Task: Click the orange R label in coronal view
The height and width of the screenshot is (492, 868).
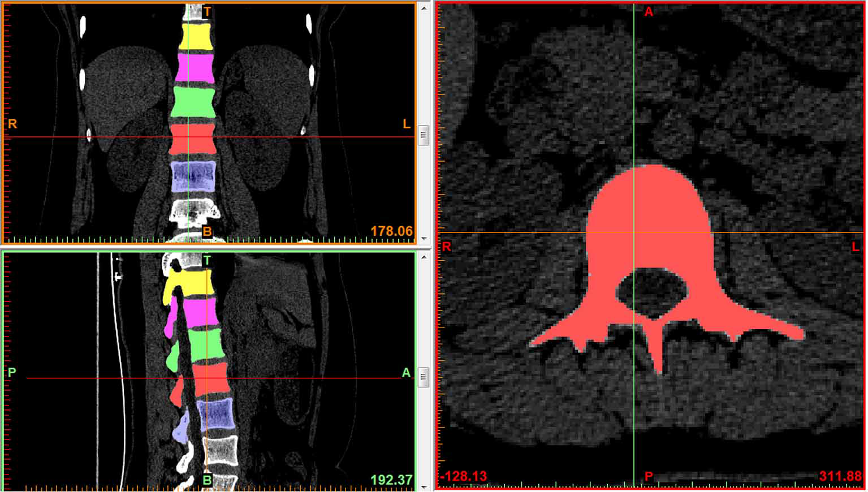Action: coord(12,124)
